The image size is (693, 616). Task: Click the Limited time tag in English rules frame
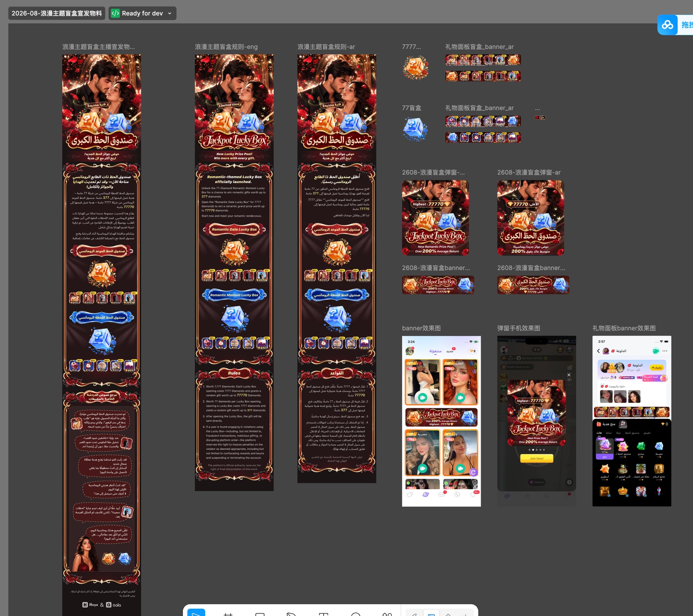point(229,105)
